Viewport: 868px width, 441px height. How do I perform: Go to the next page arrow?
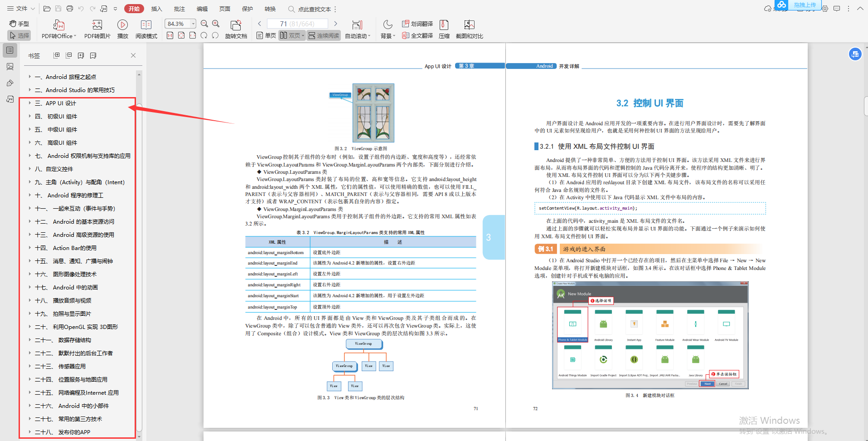tap(335, 24)
